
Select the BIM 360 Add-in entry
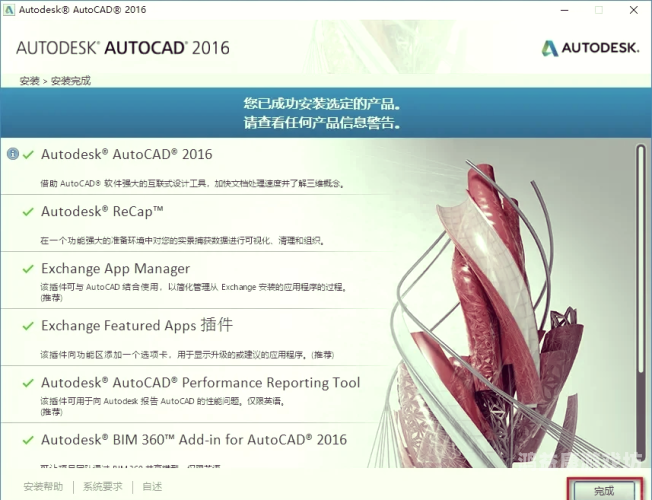(x=193, y=440)
